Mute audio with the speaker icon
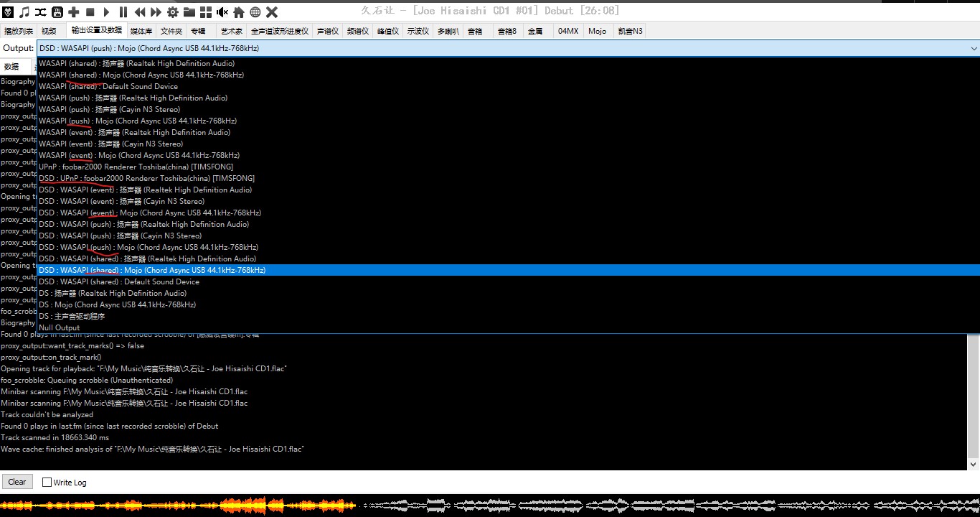This screenshot has height=517, width=980. 222,11
